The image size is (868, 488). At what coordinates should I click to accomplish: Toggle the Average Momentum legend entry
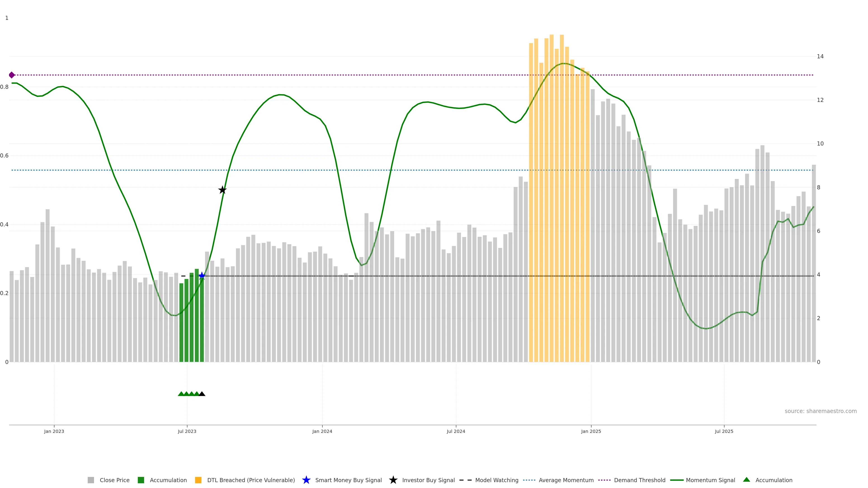pos(566,480)
